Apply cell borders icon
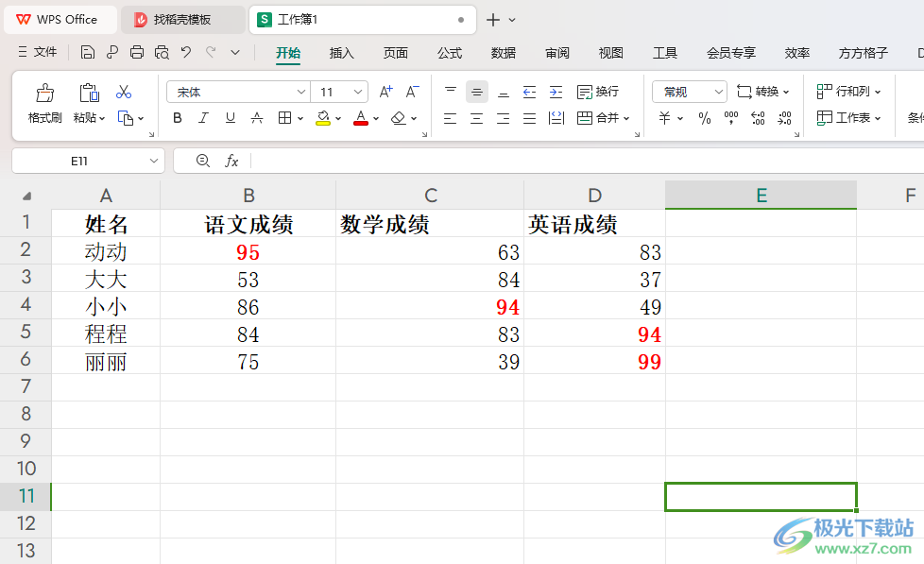The width and height of the screenshot is (924, 564). (284, 118)
